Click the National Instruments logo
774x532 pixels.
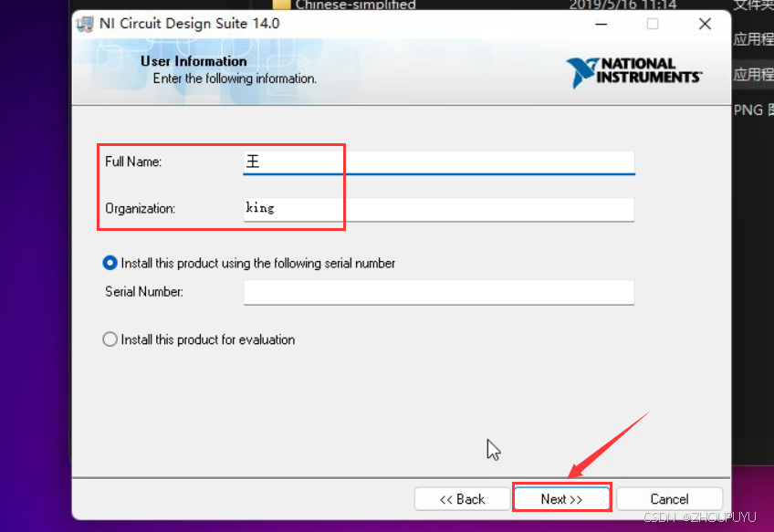click(x=633, y=73)
